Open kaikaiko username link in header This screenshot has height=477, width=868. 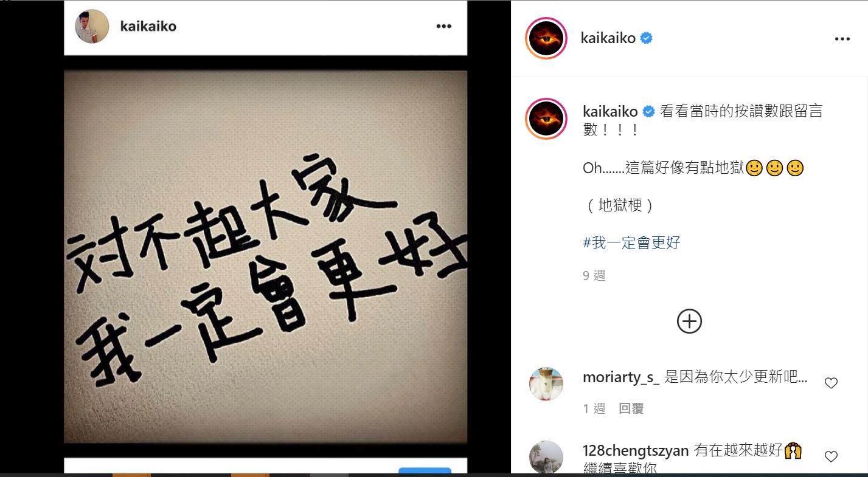[x=608, y=38]
